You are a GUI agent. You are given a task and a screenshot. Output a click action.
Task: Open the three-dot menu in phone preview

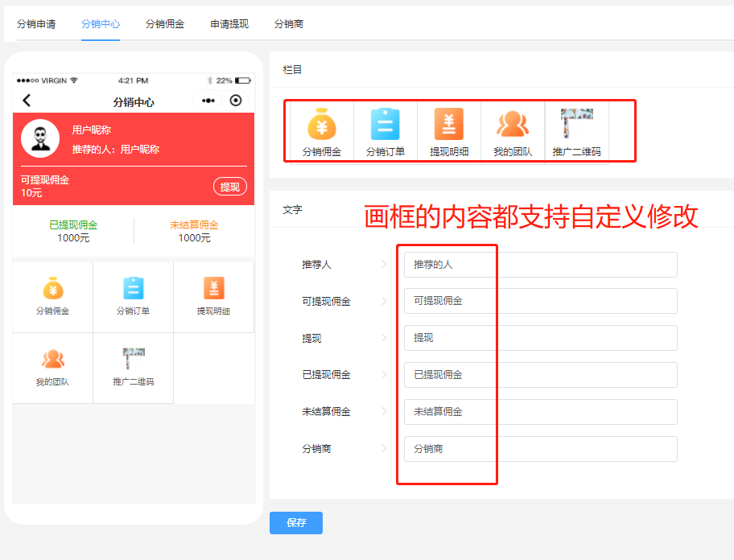(x=208, y=101)
